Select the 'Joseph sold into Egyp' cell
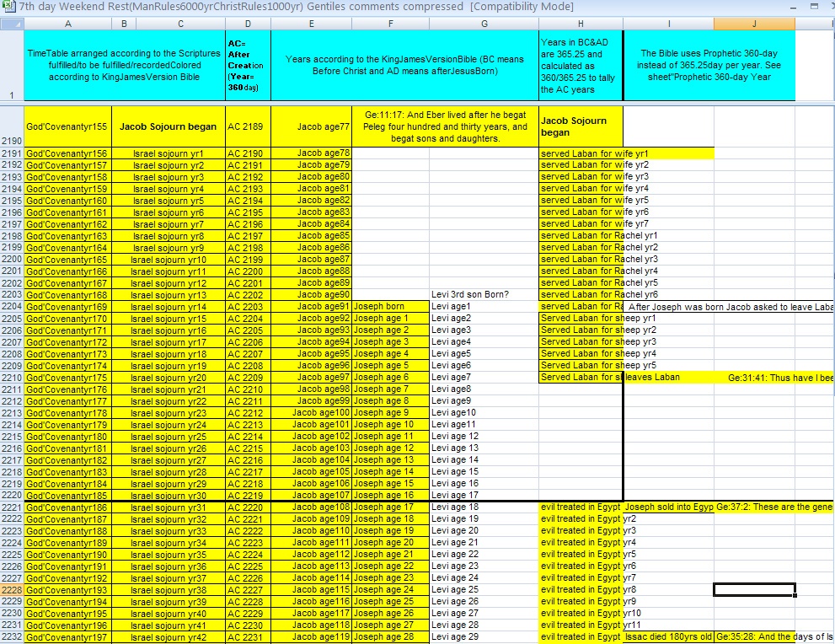The height and width of the screenshot is (644, 835). 668,507
